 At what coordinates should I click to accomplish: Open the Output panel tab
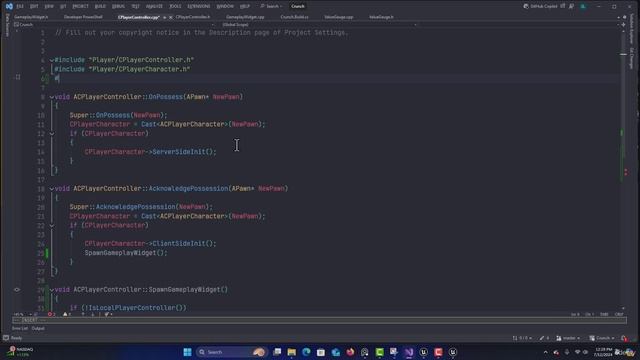38,328
